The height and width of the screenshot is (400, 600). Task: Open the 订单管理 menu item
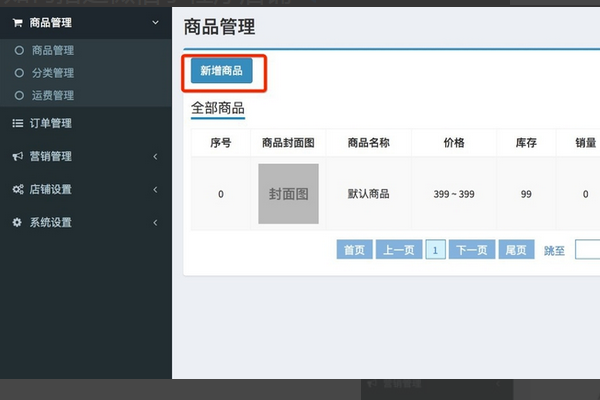(51, 123)
